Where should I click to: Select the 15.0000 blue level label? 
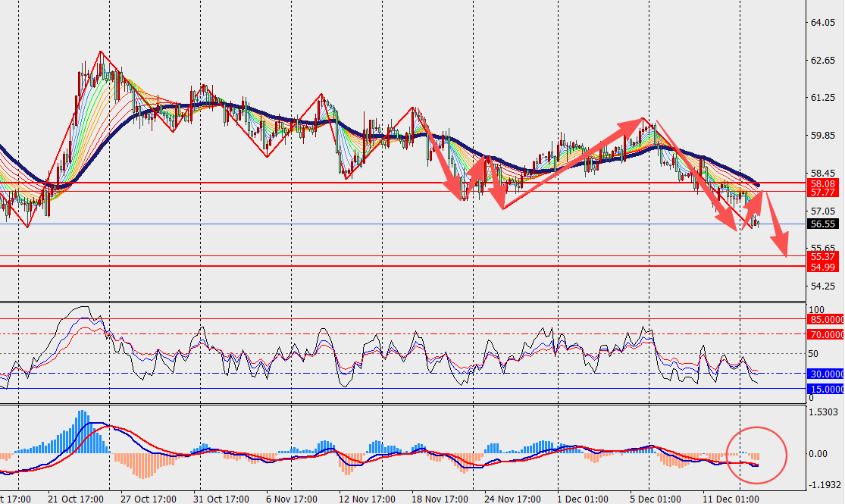pyautogui.click(x=826, y=389)
